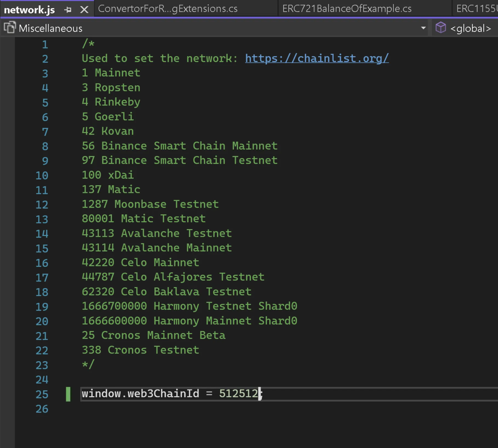
Task: Click the '137 Matic' comment line
Action: pyautogui.click(x=111, y=189)
